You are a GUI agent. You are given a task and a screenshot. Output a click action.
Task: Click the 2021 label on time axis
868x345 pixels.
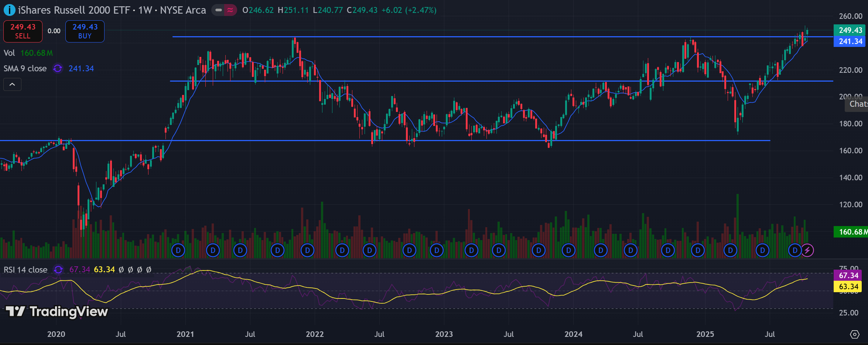pos(185,334)
